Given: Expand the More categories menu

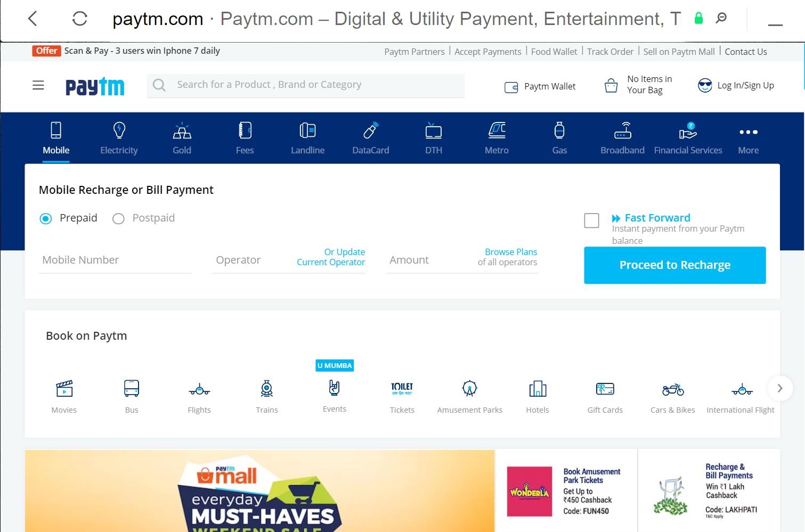Looking at the screenshot, I should (x=748, y=132).
